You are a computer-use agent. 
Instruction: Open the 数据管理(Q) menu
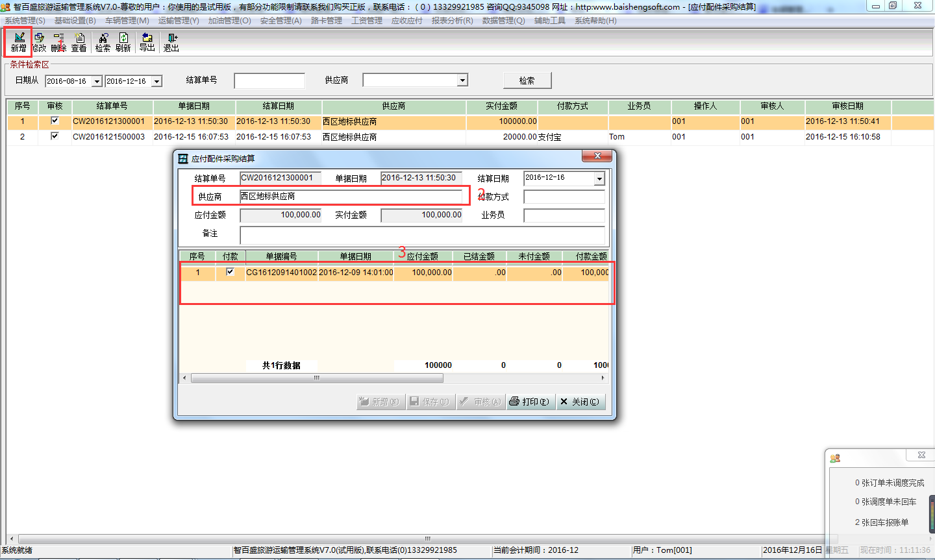coord(503,21)
